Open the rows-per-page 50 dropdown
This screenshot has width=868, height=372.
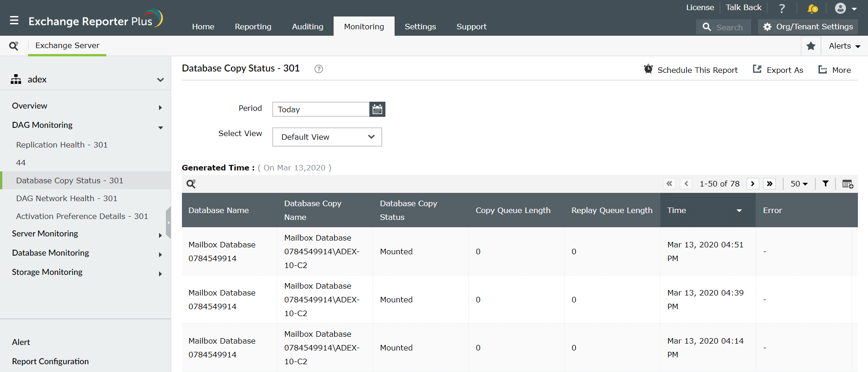coord(799,184)
